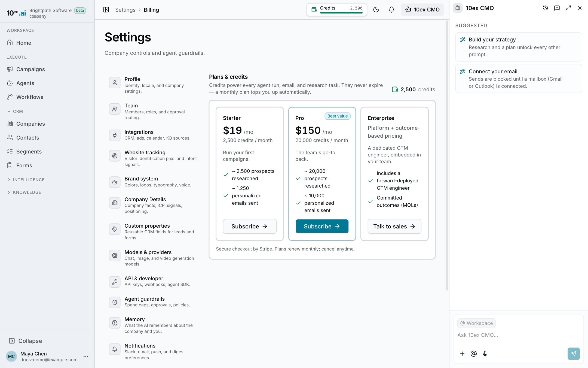Click the @ Workspace context chip
The width and height of the screenshot is (588, 368).
click(x=477, y=323)
